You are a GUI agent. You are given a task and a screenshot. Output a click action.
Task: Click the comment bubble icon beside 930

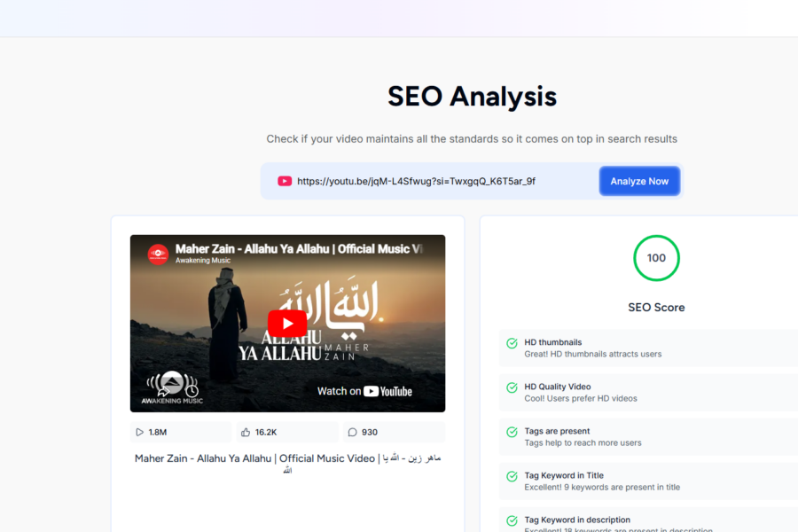(352, 432)
